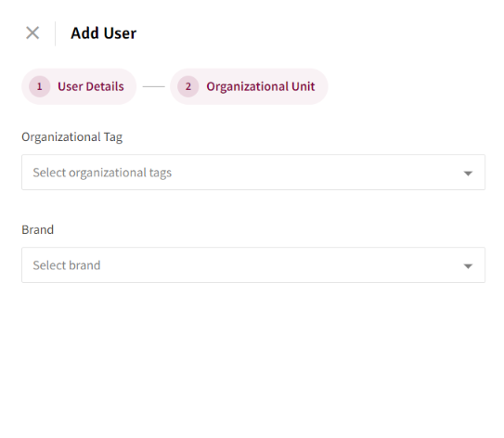
Task: Close the Add User panel
Action: [32, 32]
